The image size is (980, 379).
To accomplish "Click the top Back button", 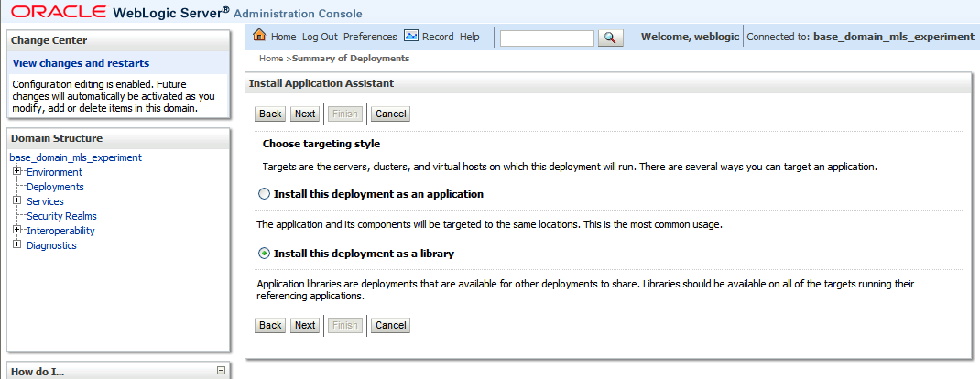I will click(x=270, y=114).
